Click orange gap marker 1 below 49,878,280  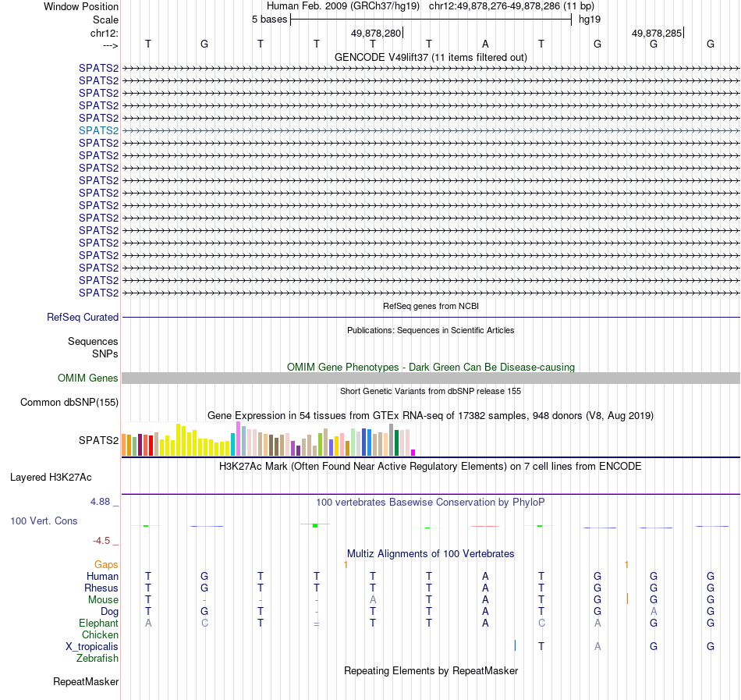tap(346, 564)
